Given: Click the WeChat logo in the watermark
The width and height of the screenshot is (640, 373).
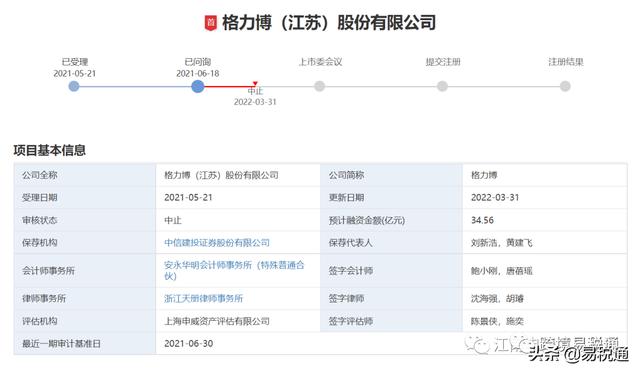Looking at the screenshot, I should (x=478, y=345).
